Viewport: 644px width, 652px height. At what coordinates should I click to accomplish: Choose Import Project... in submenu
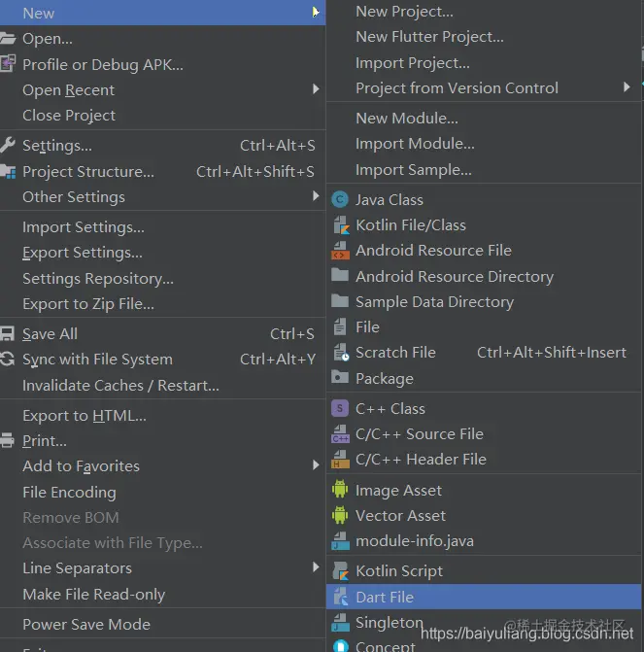tap(413, 63)
